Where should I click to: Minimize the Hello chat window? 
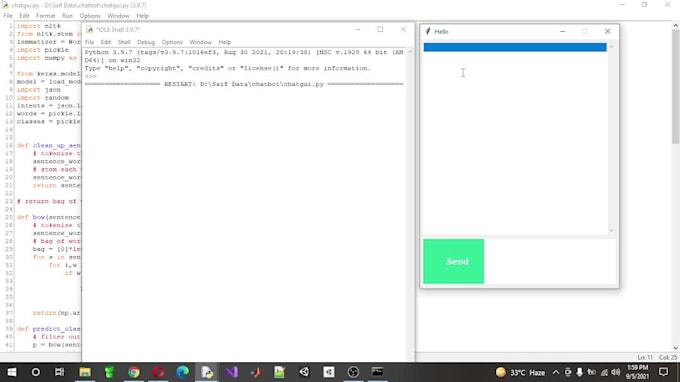point(562,31)
